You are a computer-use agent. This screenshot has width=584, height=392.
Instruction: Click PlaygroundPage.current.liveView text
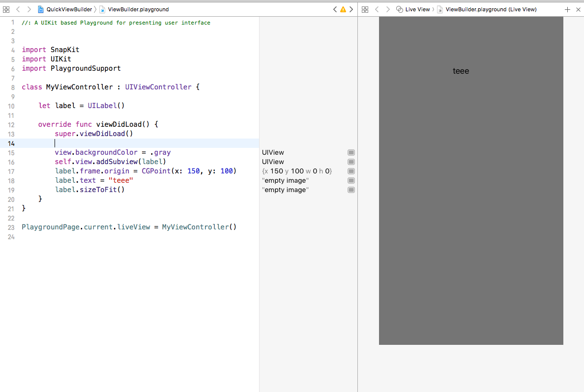(86, 227)
